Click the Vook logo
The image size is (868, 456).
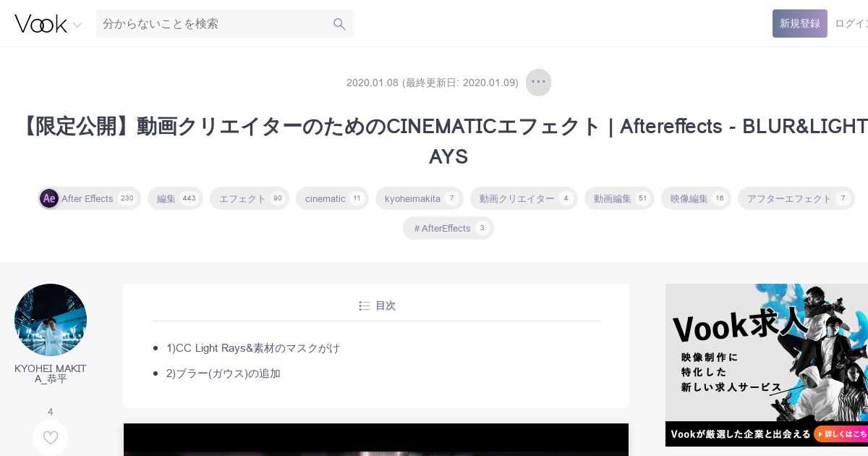[x=41, y=24]
